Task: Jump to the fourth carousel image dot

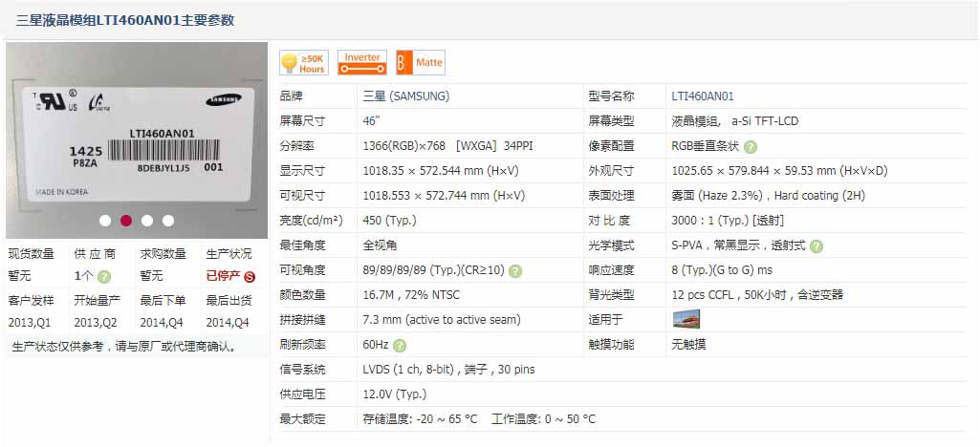Action: (168, 221)
